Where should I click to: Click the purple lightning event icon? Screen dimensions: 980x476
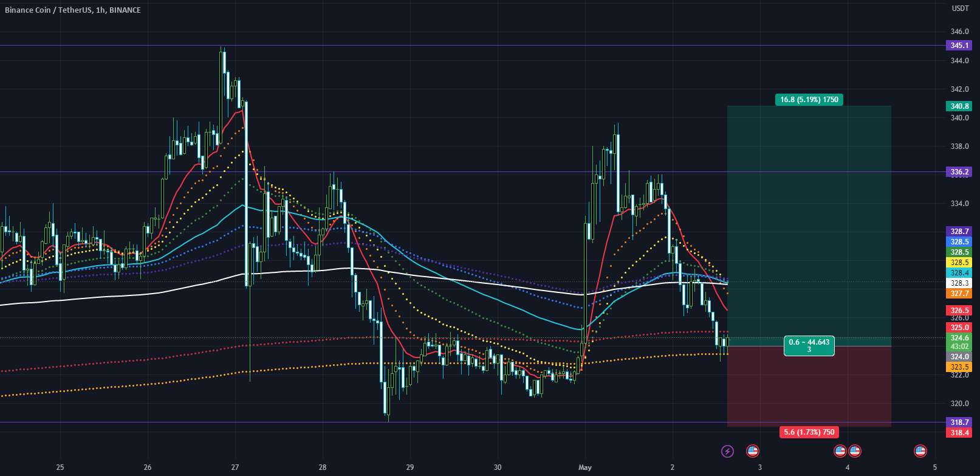click(727, 451)
